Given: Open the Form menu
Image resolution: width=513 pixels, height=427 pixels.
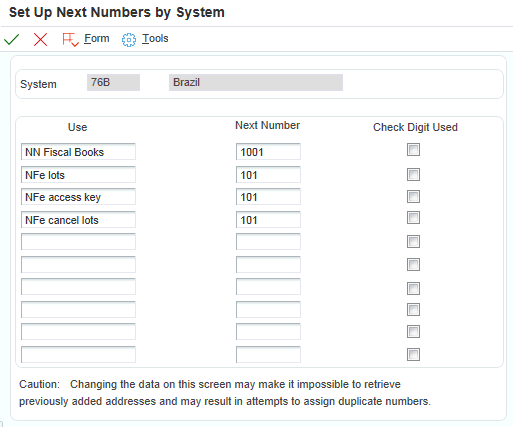Looking at the screenshot, I should pos(97,39).
